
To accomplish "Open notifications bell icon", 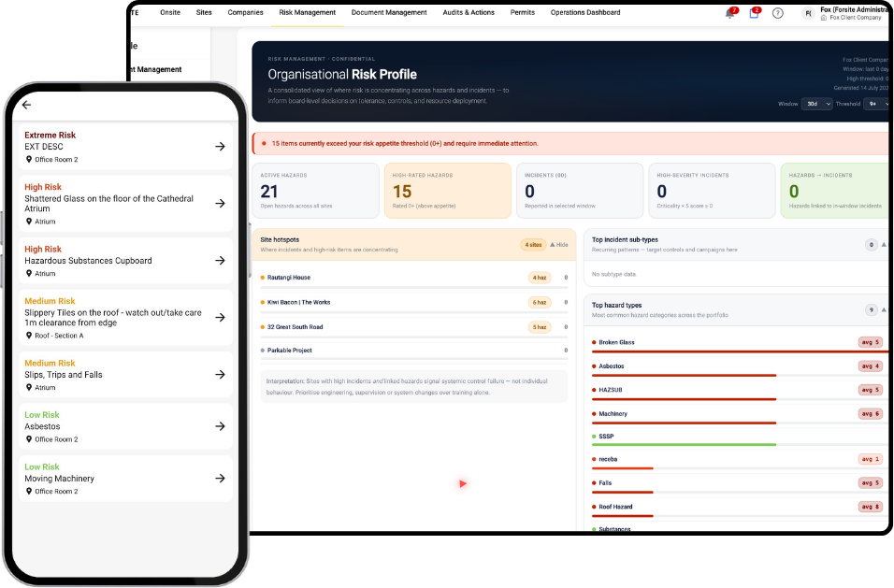I will pos(730,13).
